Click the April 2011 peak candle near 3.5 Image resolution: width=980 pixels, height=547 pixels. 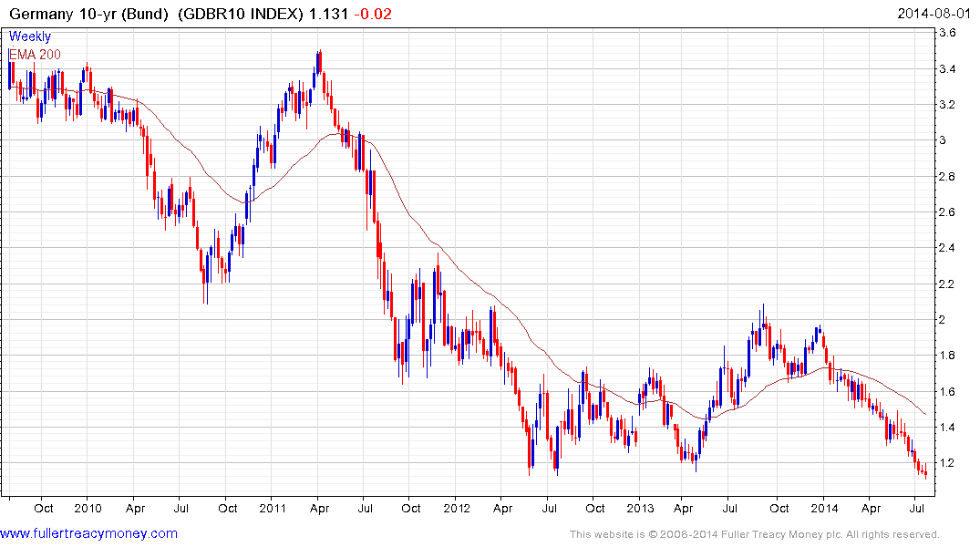[x=319, y=62]
